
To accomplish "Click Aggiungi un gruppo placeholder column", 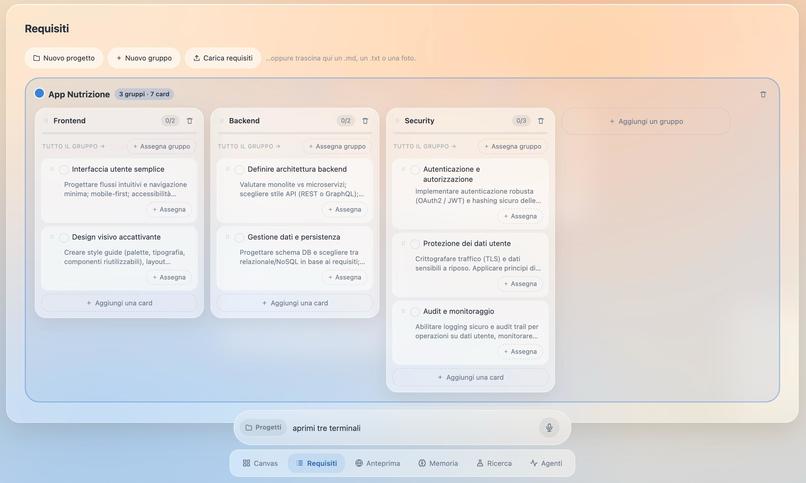I will (x=646, y=122).
